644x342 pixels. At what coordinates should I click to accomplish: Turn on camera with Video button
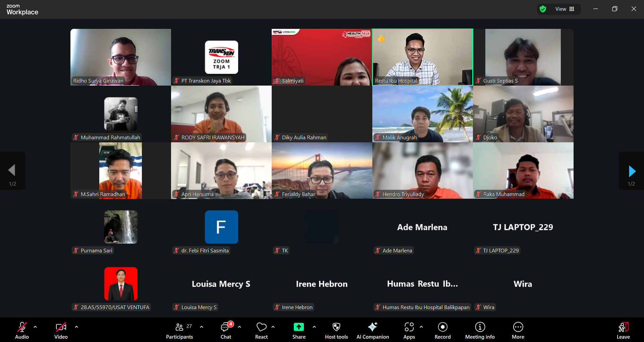tap(61, 327)
